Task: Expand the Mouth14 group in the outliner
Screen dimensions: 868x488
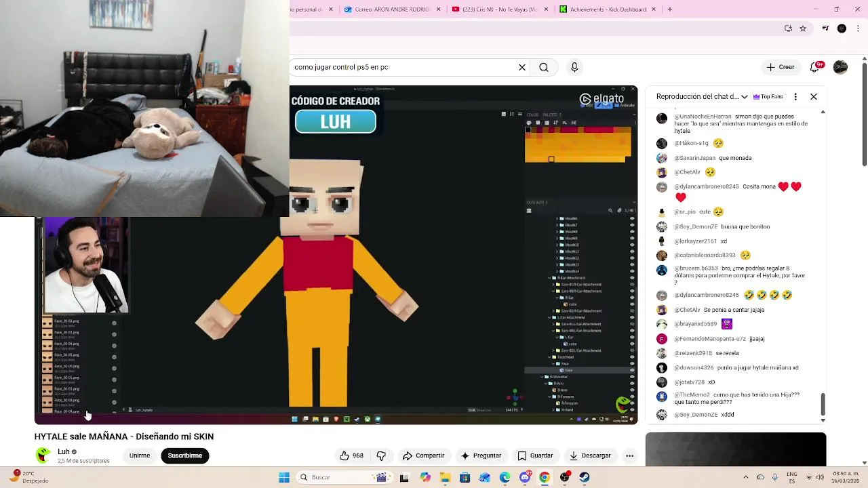Action: (x=557, y=271)
